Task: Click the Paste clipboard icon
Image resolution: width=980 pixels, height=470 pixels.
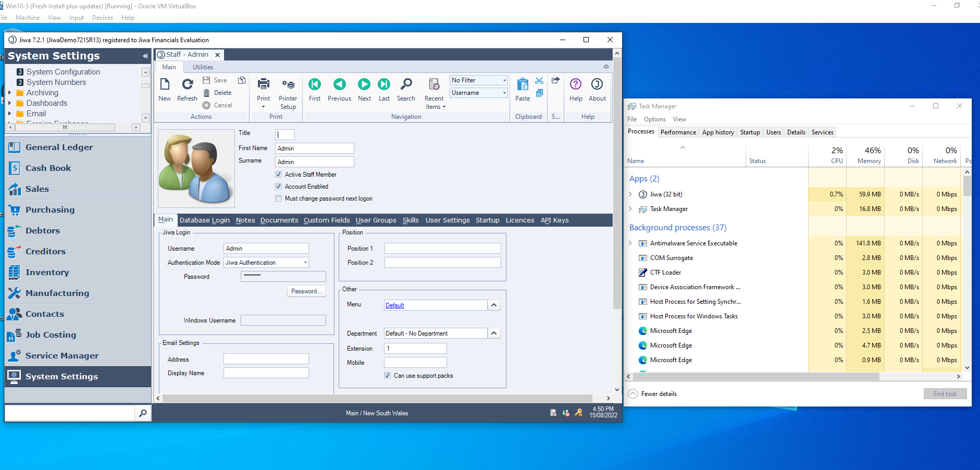Action: click(522, 85)
